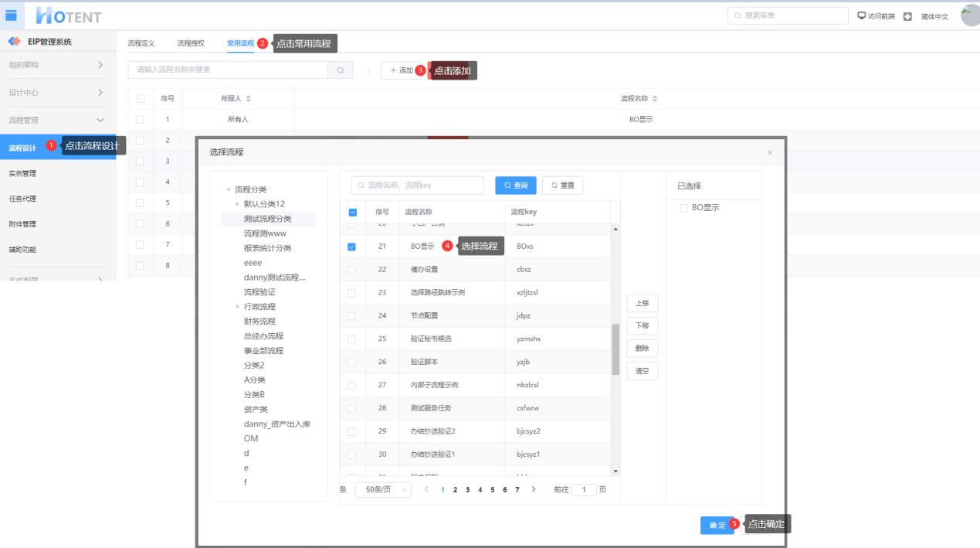Screen dimensions: 980x548
Task: Check the 催办设置 row checkbox
Action: (x=351, y=270)
